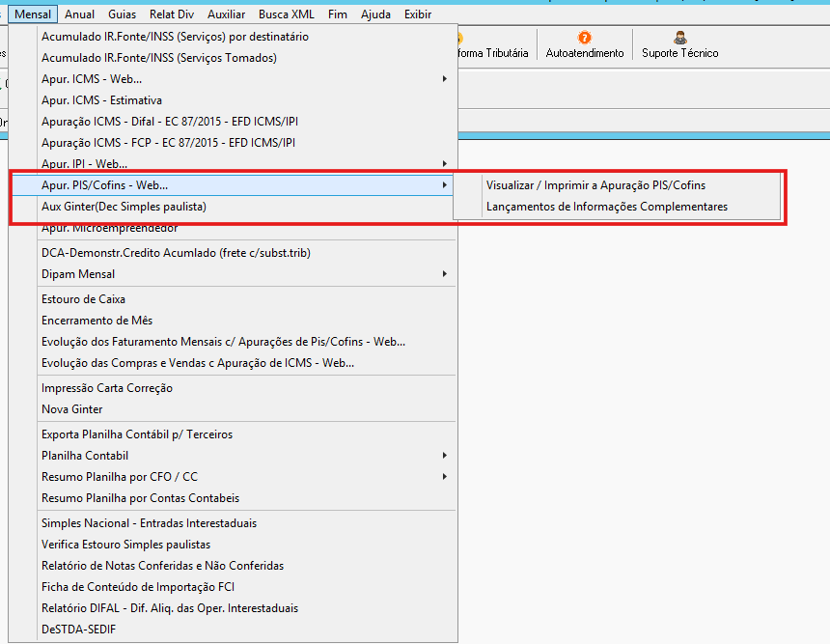Open the Mensal menu
The image size is (830, 644).
point(33,14)
